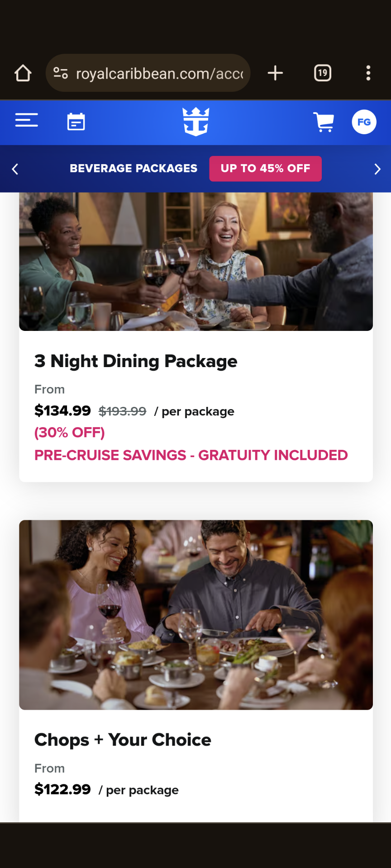The width and height of the screenshot is (391, 868).
Task: Tap the UP TO 45% OFF button
Action: (x=266, y=169)
